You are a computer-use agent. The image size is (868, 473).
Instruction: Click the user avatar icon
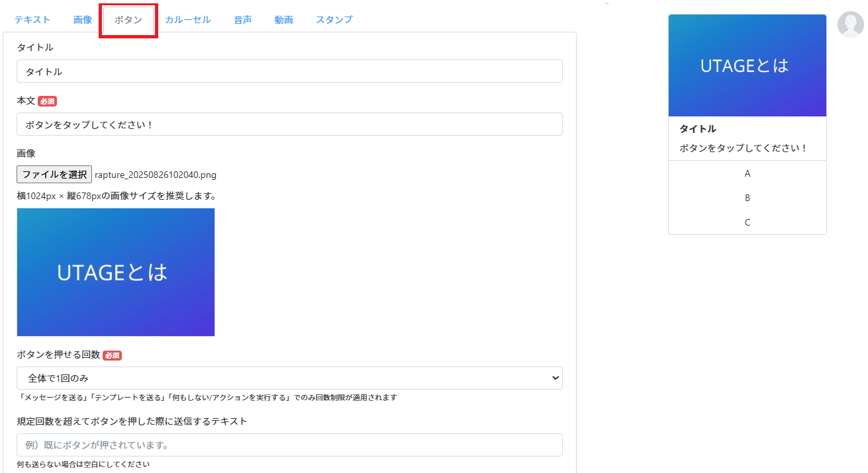coord(850,24)
